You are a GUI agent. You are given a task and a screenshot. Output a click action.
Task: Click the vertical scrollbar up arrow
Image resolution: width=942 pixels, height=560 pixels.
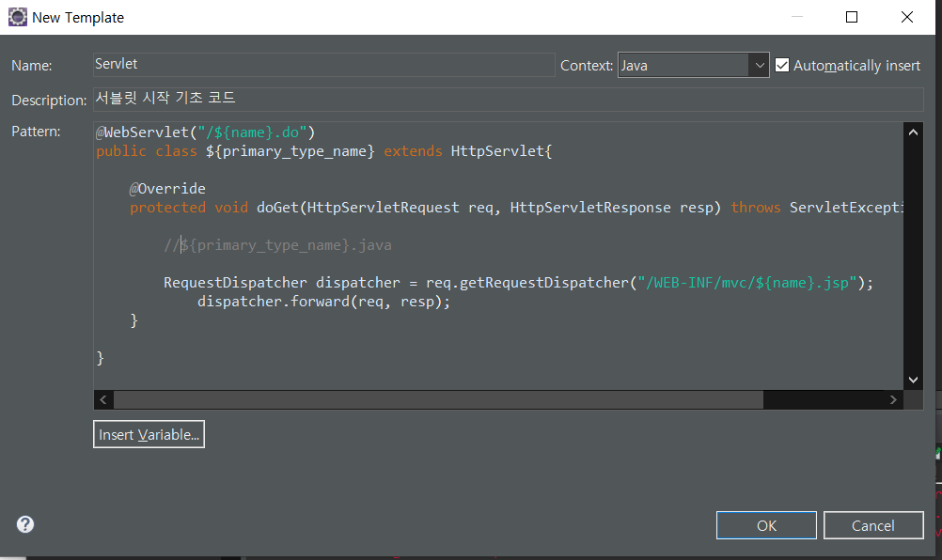tap(913, 132)
